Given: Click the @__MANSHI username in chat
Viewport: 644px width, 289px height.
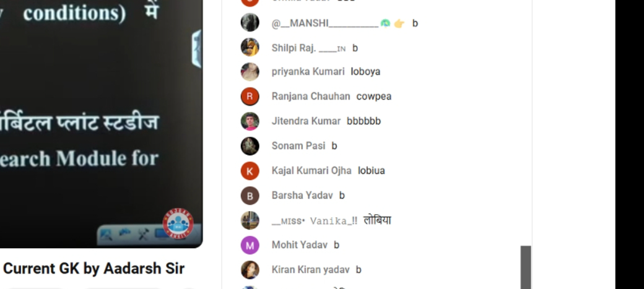Looking at the screenshot, I should [x=325, y=24].
